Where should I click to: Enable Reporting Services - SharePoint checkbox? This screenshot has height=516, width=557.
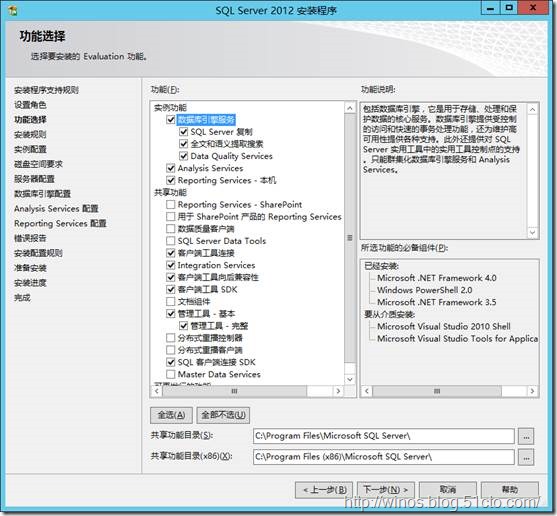pyautogui.click(x=171, y=205)
